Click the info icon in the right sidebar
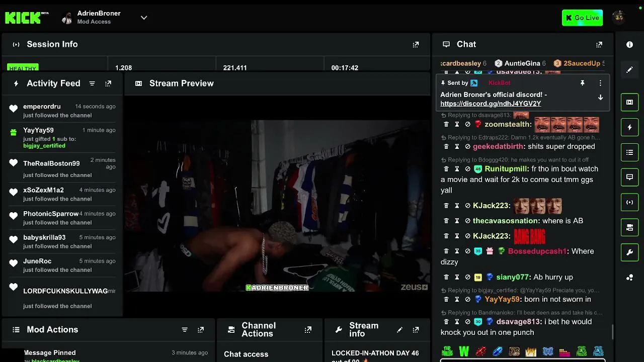644x362 pixels. (629, 45)
